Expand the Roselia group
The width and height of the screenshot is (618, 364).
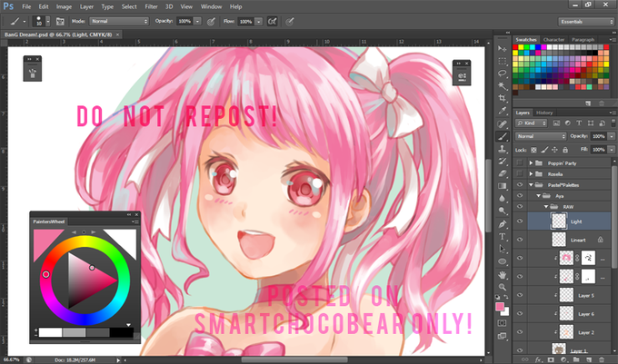coord(531,174)
